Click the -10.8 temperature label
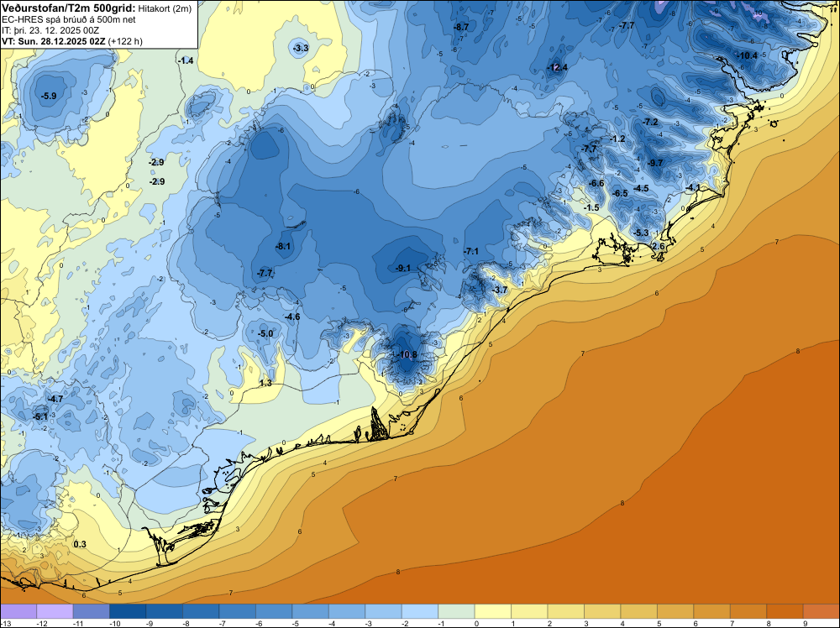840x628 pixels. point(407,355)
